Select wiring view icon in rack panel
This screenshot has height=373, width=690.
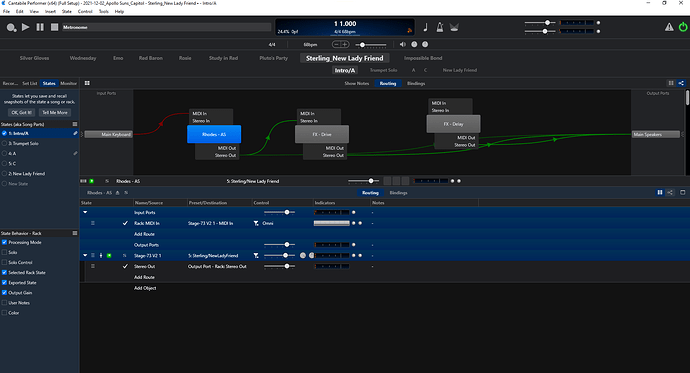click(670, 193)
